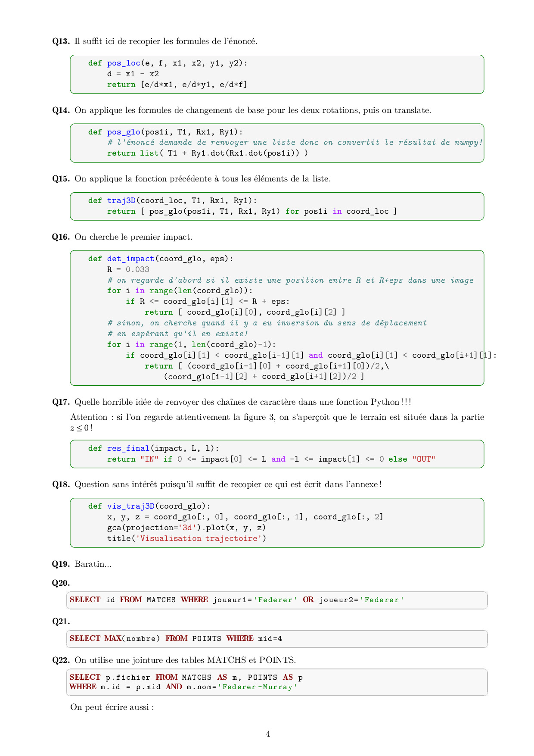Image resolution: width=534 pixels, height=756 pixels.
Task: Click the R = 0.033 assignment line
Action: [x=128, y=269]
